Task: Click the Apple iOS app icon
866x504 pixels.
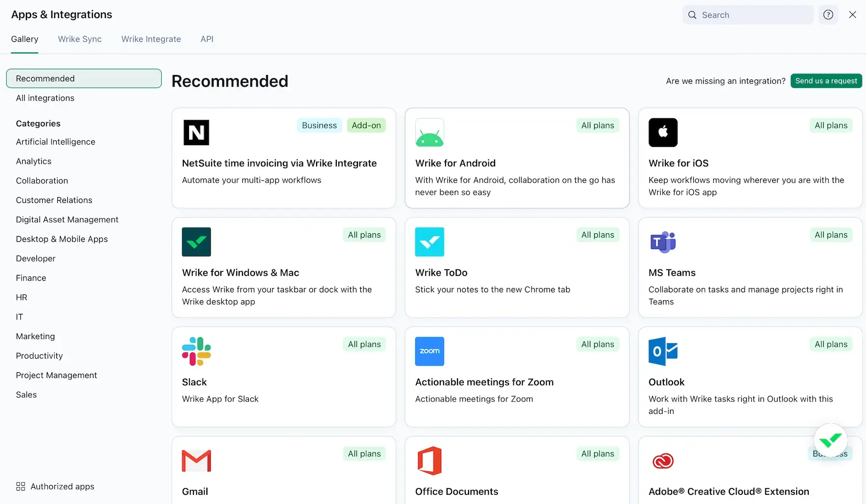Action: (x=663, y=132)
